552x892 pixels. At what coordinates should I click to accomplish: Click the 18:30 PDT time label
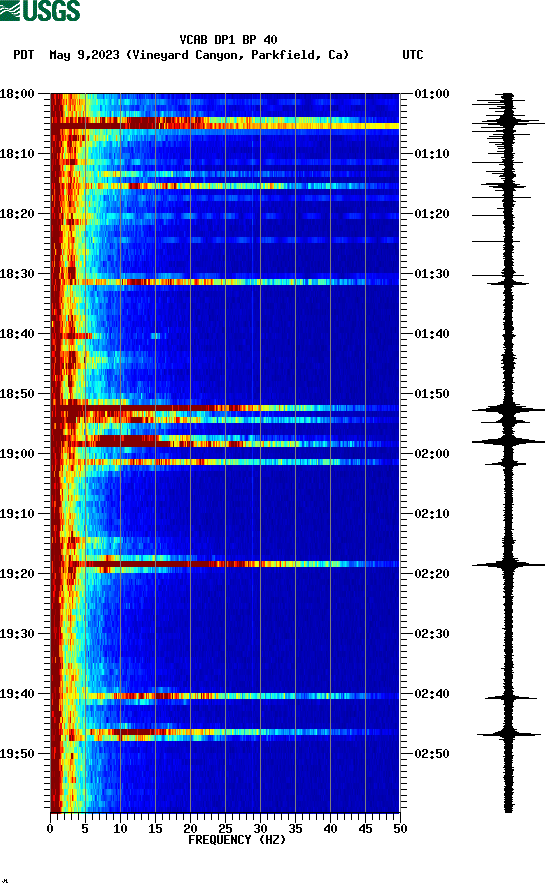(x=17, y=274)
